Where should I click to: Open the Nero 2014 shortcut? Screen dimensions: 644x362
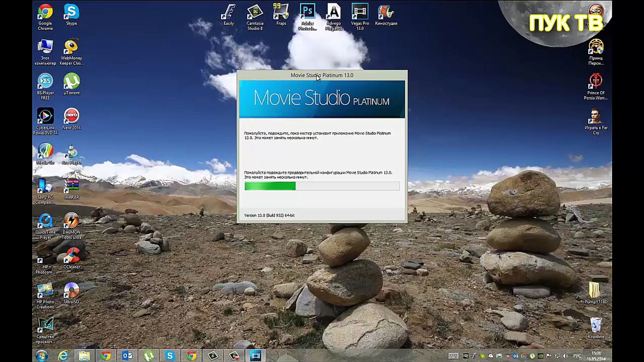pos(71,119)
